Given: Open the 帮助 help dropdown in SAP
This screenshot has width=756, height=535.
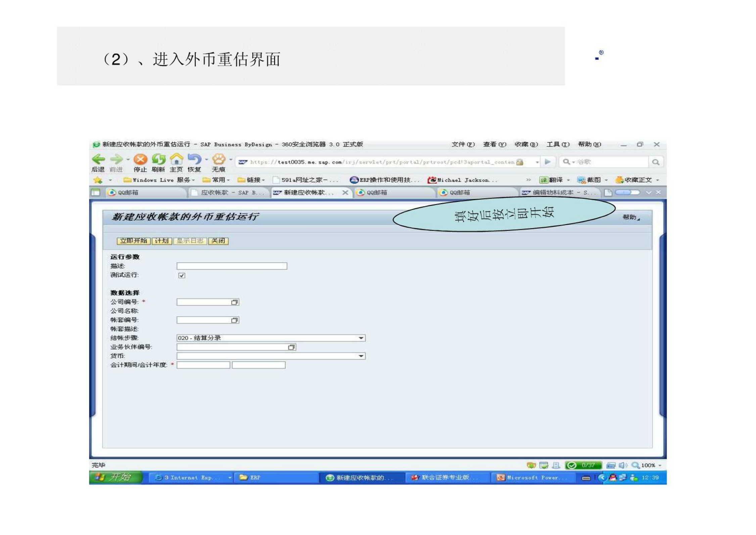Looking at the screenshot, I should 631,217.
